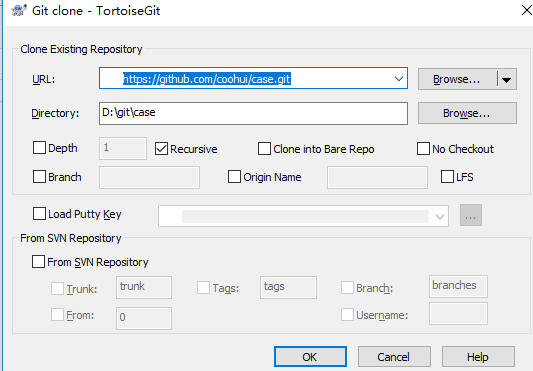Toggle the Origin Name checkbox
This screenshot has height=371, width=533.
(x=234, y=176)
